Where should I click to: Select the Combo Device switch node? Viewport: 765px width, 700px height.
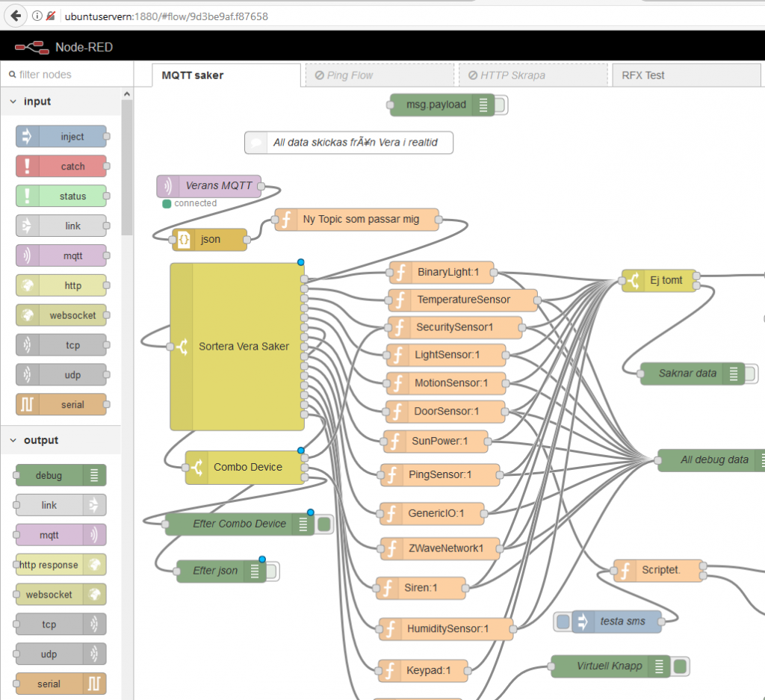click(x=245, y=468)
